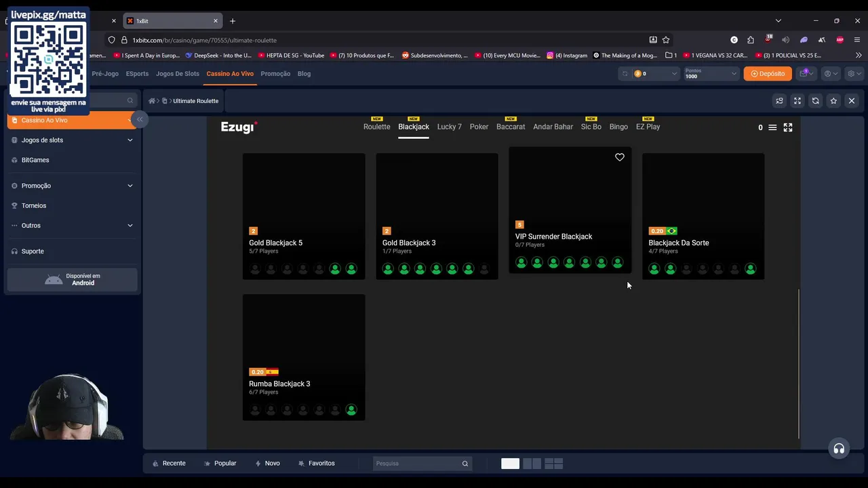868x488 pixels.
Task: Switch to EZ Play tab
Action: [x=648, y=127]
